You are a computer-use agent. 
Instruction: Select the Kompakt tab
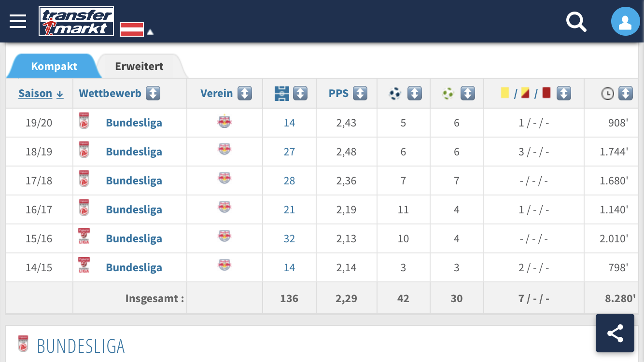54,66
